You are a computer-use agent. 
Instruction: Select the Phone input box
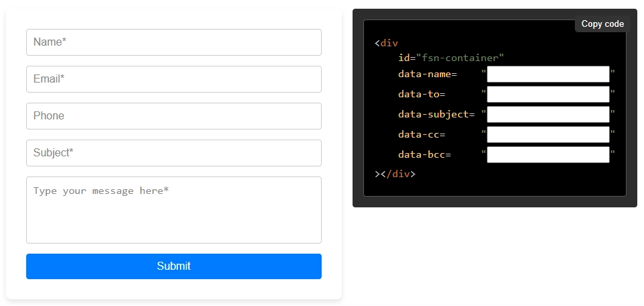[x=173, y=116]
